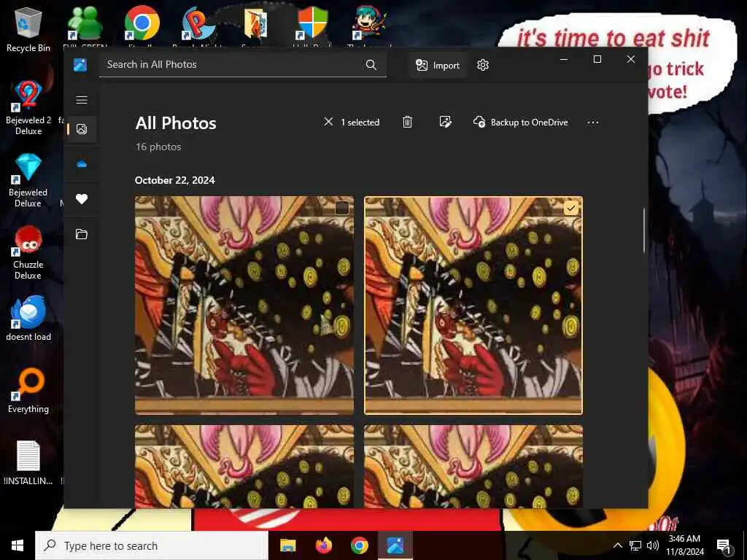This screenshot has height=560, width=747.
Task: Open Favorites heart in sidebar
Action: coord(82,199)
